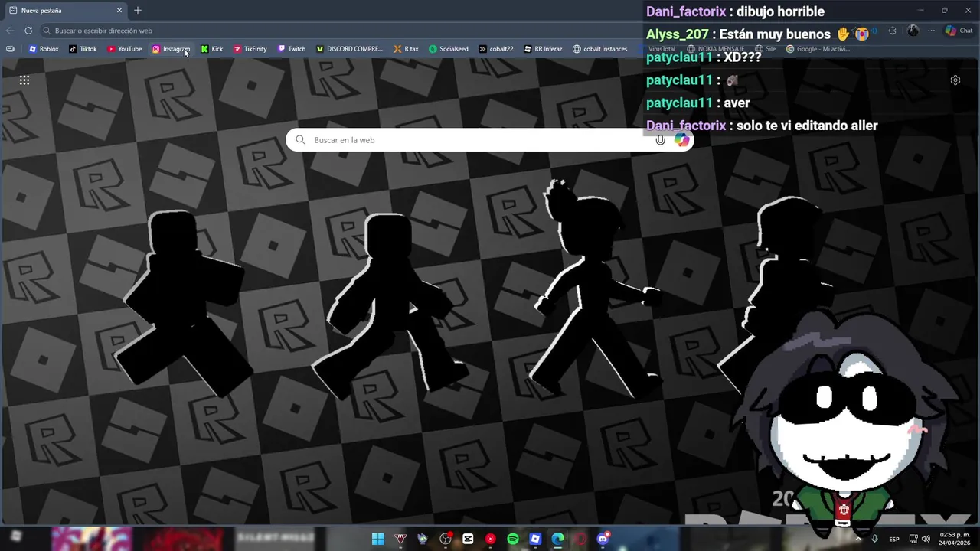The width and height of the screenshot is (980, 551).
Task: Open the Tiktok bookmark
Action: click(83, 49)
